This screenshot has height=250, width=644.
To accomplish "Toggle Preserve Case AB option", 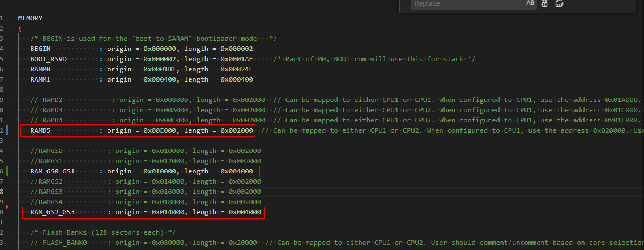I will click(530, 3).
